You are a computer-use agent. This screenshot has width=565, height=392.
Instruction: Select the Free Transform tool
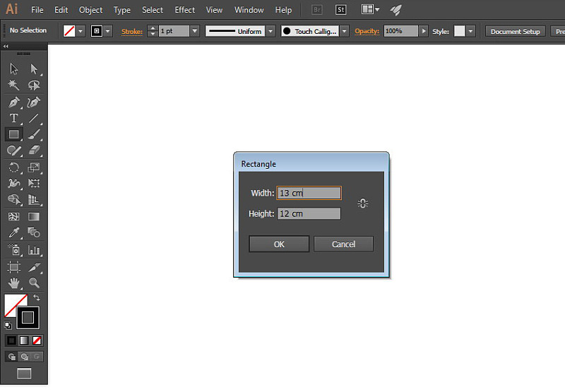click(x=34, y=184)
